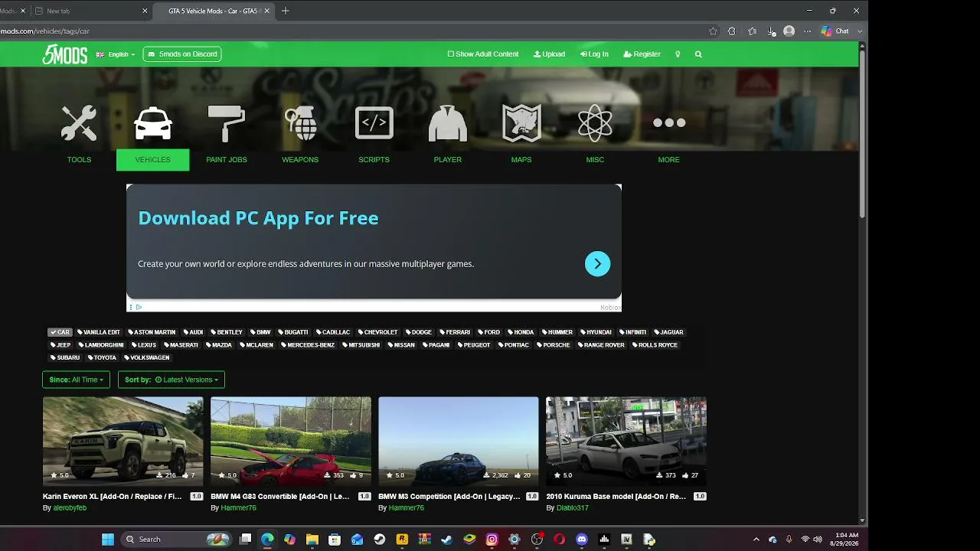
Task: Select the GTA 5 Vehicle Mods browser tab
Action: (214, 11)
